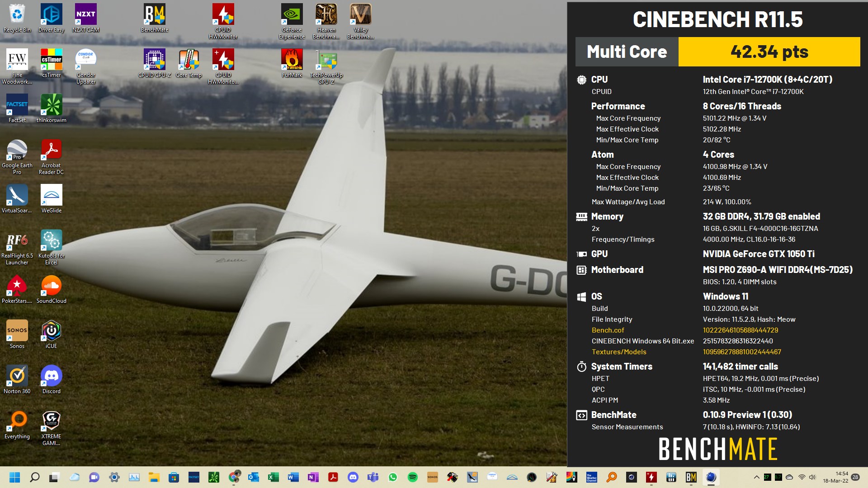
Task: Open Spotify from the taskbar
Action: 412,477
